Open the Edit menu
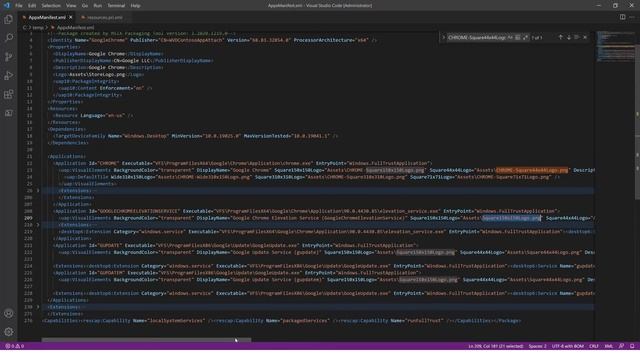This screenshot has width=640, height=360. point(32,6)
